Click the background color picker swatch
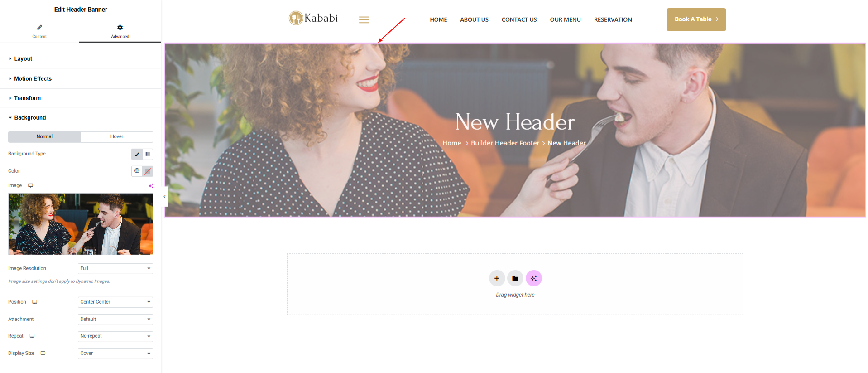 pos(148,171)
